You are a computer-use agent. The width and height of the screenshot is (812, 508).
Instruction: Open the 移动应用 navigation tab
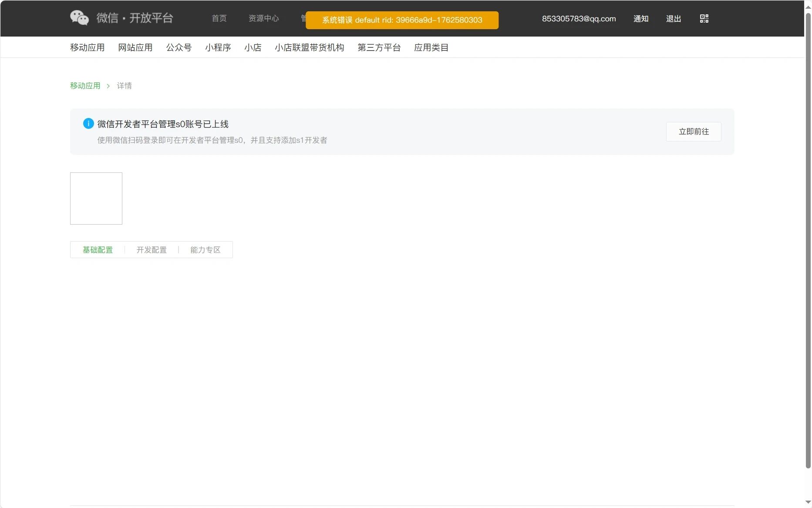pyautogui.click(x=88, y=47)
